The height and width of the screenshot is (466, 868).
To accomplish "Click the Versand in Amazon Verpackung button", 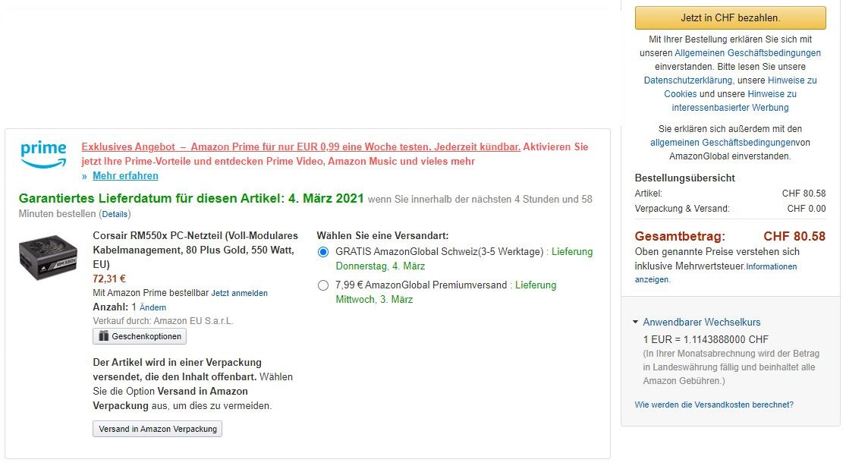I will pos(157,429).
